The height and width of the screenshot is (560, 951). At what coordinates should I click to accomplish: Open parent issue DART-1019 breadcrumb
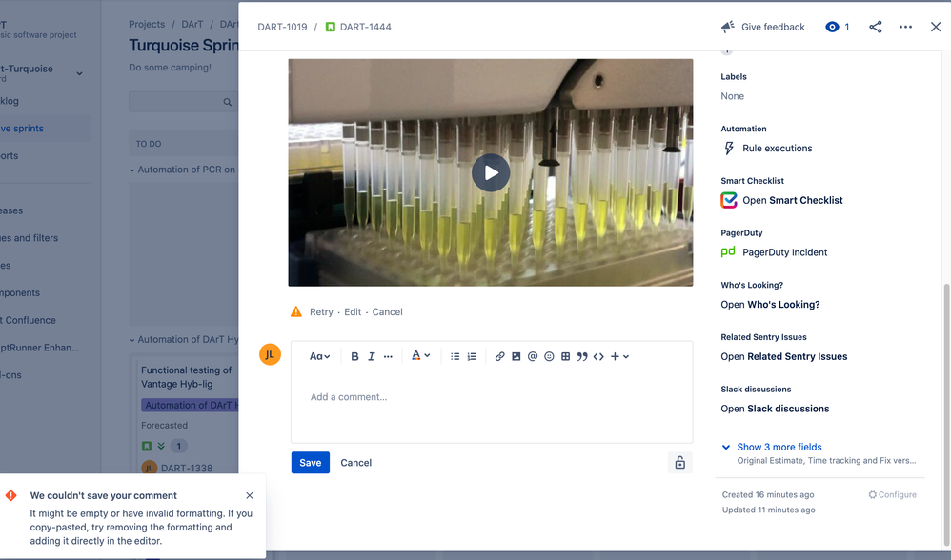[282, 27]
